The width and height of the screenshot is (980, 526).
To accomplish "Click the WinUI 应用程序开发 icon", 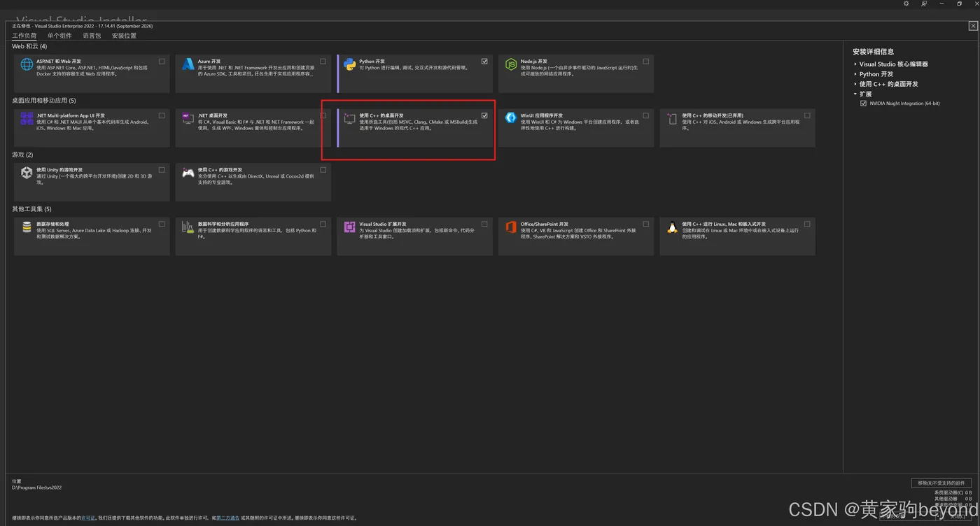I will 511,118.
